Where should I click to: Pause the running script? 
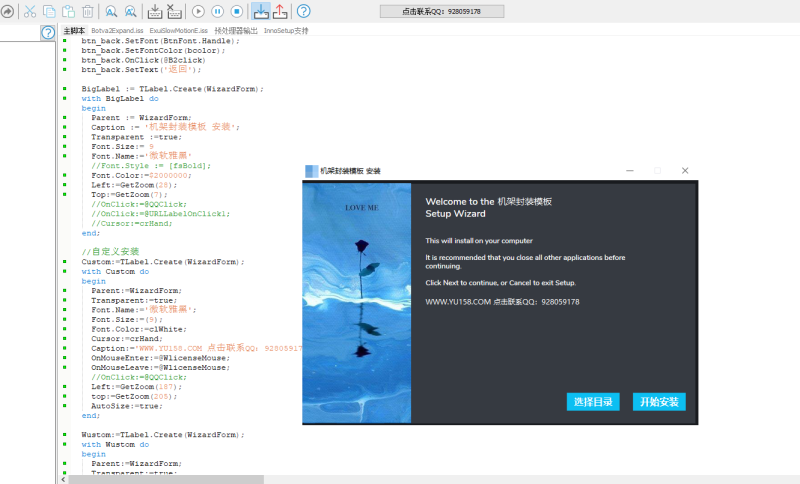point(217,11)
